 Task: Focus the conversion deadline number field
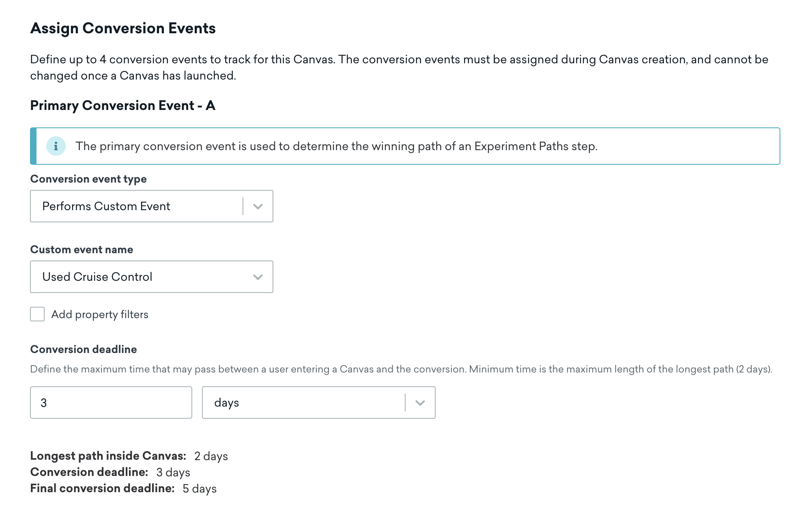(x=111, y=403)
